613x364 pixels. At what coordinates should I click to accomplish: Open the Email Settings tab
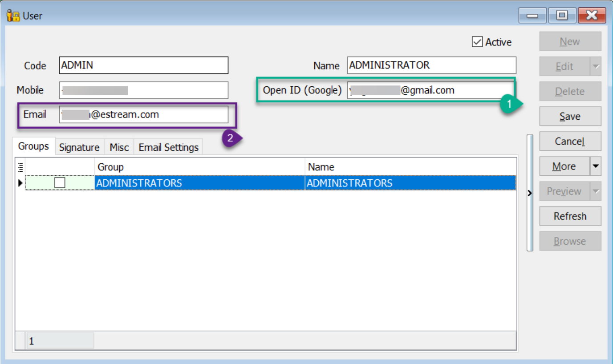pos(168,147)
